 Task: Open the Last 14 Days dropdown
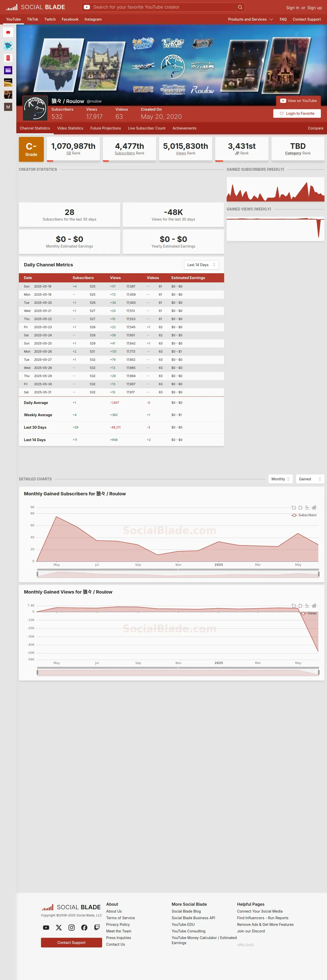[201, 265]
